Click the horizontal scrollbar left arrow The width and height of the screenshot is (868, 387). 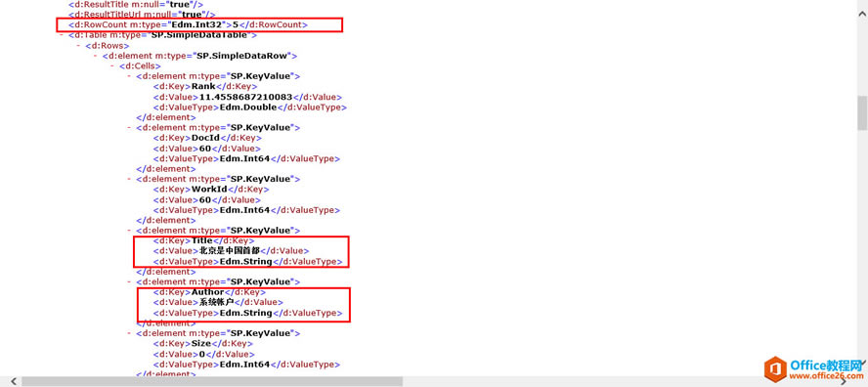coord(13,381)
